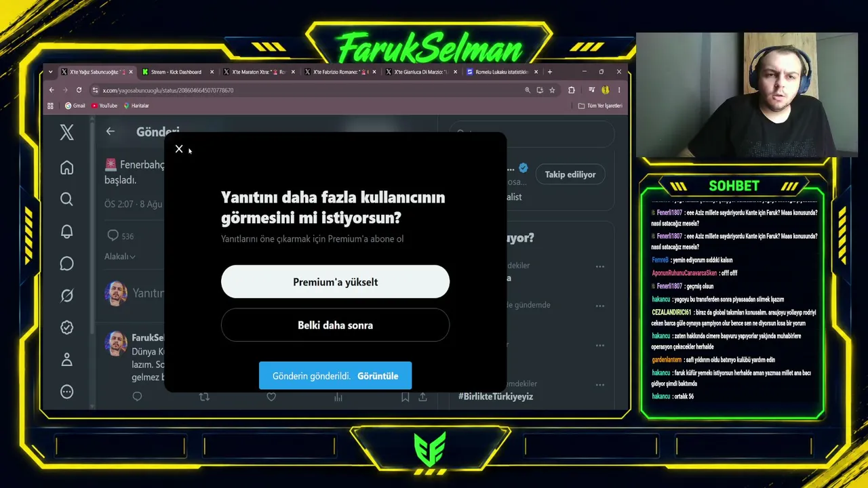The width and height of the screenshot is (868, 488).
Task: Click the reply count icon showing 536
Action: [x=113, y=235]
